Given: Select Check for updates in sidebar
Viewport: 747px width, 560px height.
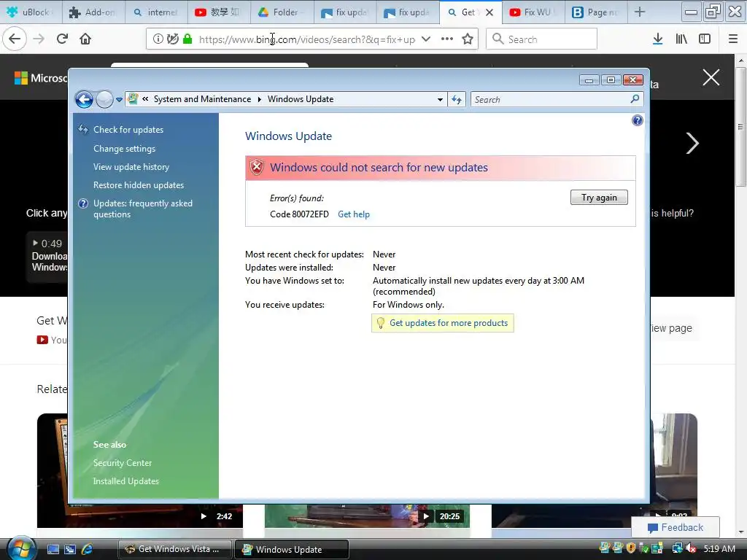Looking at the screenshot, I should coord(128,130).
